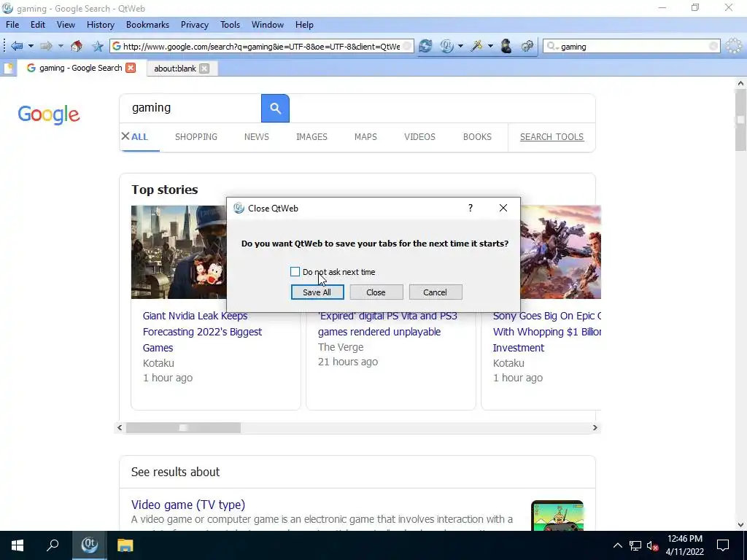Viewport: 747px width, 560px height.
Task: Open the Privacy menu
Action: pyautogui.click(x=194, y=25)
